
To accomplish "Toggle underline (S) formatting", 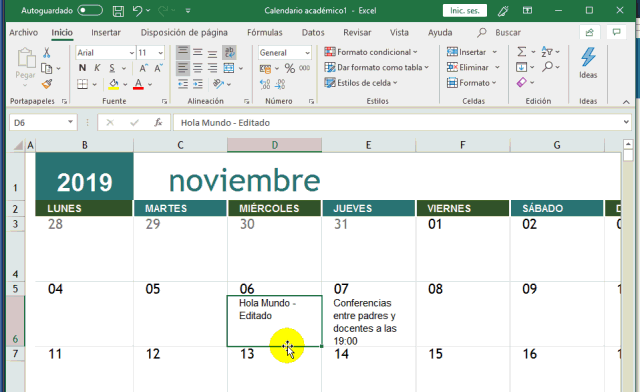I will tap(112, 68).
